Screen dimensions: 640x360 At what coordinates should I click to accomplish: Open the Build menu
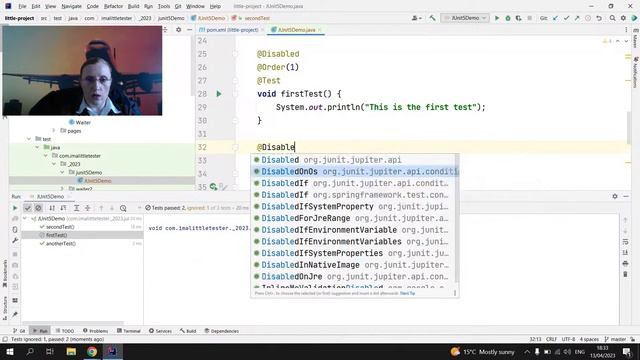point(133,7)
